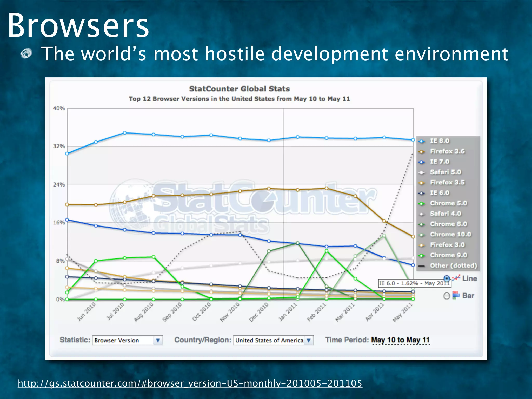The width and height of the screenshot is (532, 399).
Task: Select the Other (dotted) legend entry
Action: (453, 265)
